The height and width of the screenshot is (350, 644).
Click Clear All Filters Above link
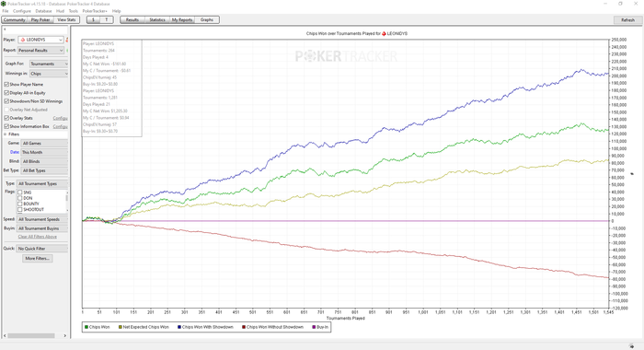38,237
